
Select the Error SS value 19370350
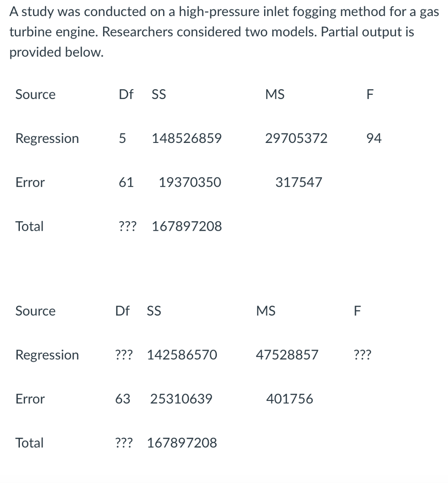click(x=190, y=183)
